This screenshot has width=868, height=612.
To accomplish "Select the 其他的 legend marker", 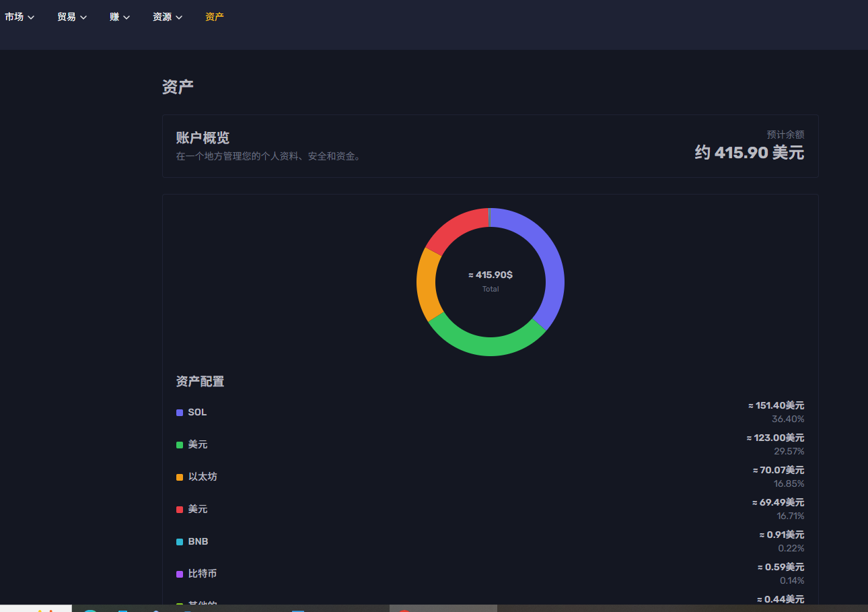I will 179,605.
